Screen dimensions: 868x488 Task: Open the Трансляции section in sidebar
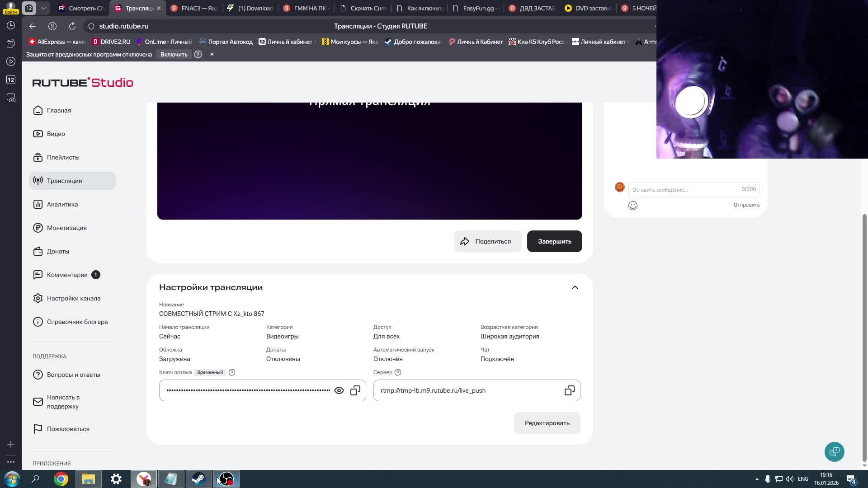(64, 181)
